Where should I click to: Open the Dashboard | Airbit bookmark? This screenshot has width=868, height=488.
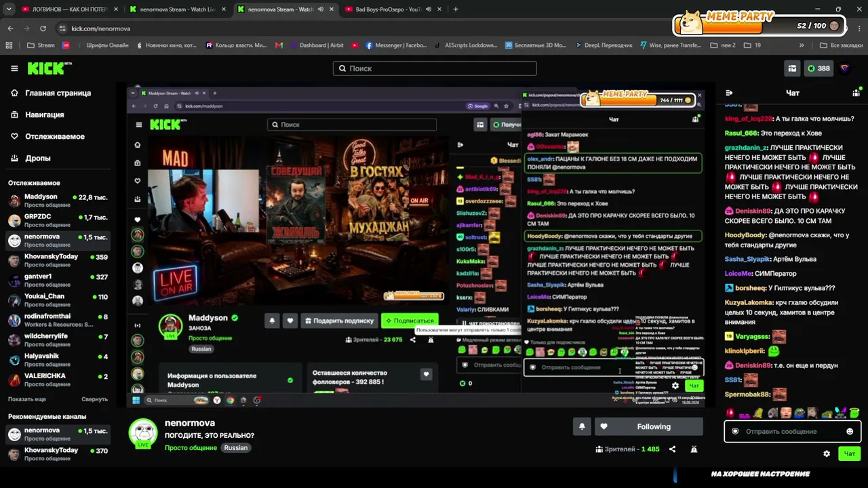point(316,45)
